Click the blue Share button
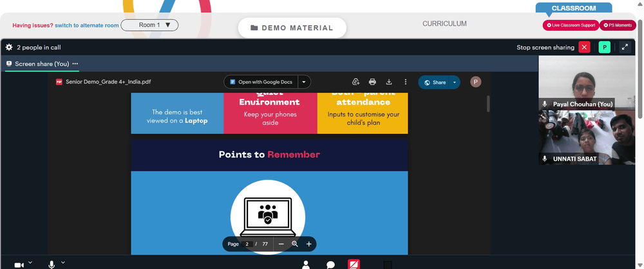 click(x=433, y=83)
